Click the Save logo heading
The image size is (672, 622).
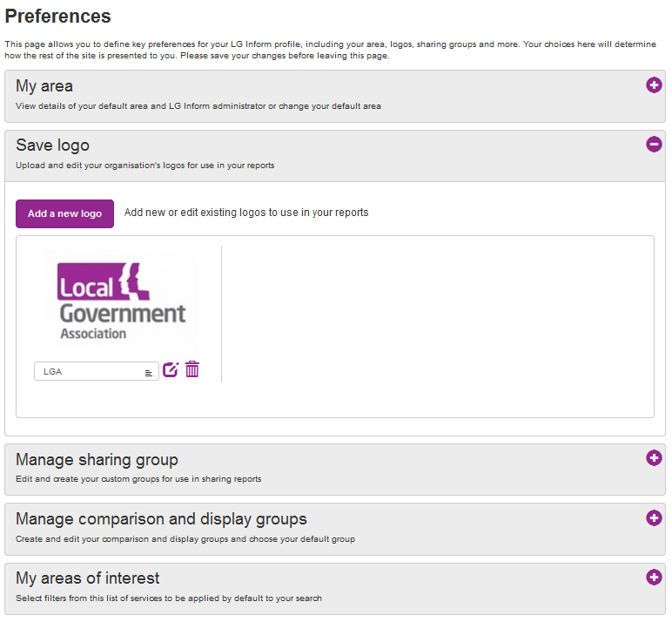tap(53, 145)
